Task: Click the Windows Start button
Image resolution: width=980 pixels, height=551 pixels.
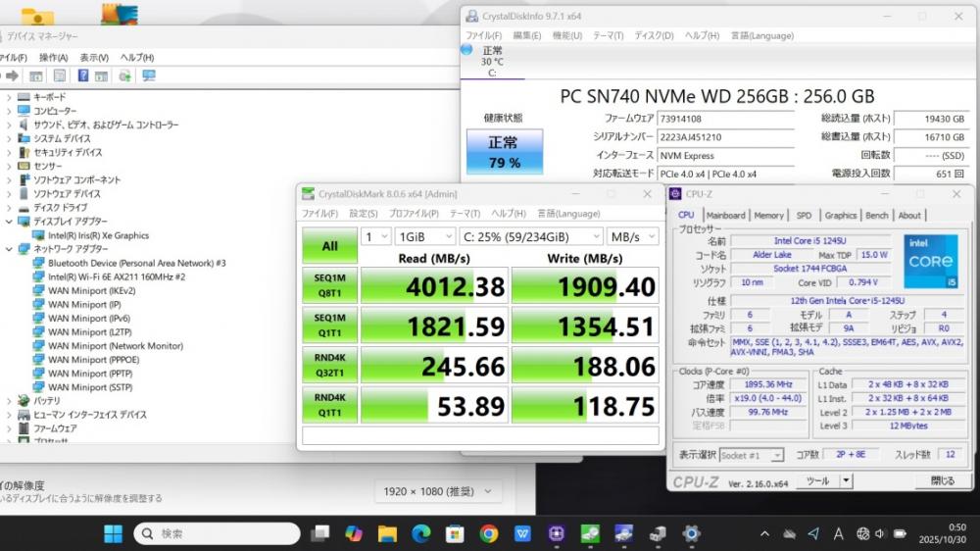Action: coord(114,533)
